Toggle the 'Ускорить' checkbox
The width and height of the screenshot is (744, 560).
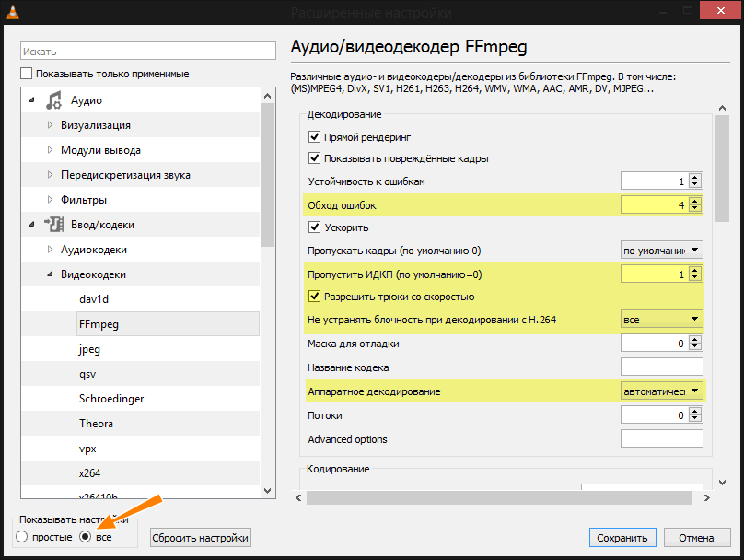314,227
